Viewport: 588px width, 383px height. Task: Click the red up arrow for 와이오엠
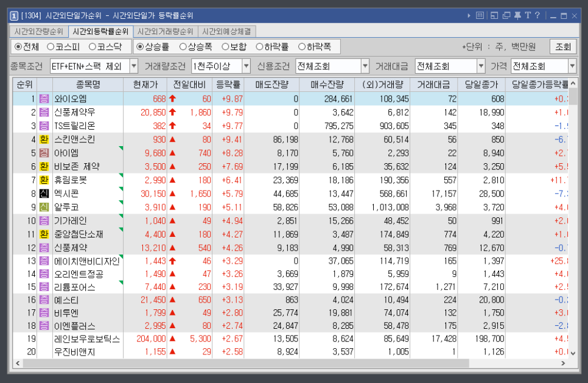(172, 99)
